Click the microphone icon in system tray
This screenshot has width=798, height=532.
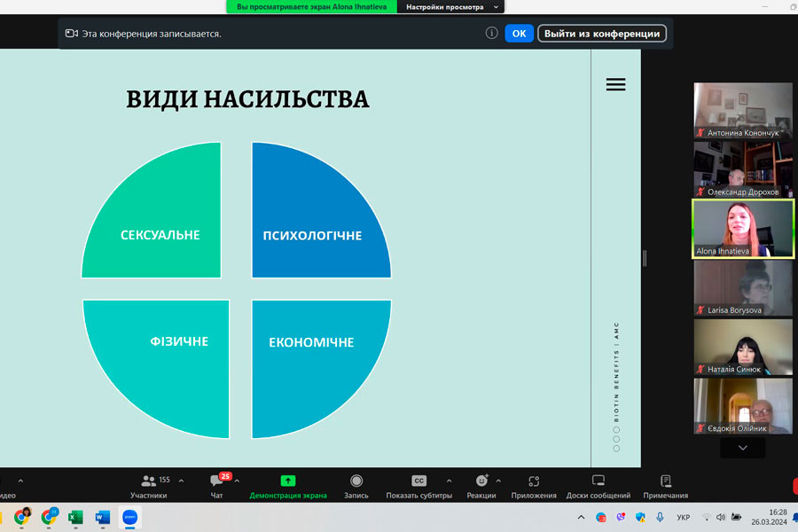(x=660, y=517)
